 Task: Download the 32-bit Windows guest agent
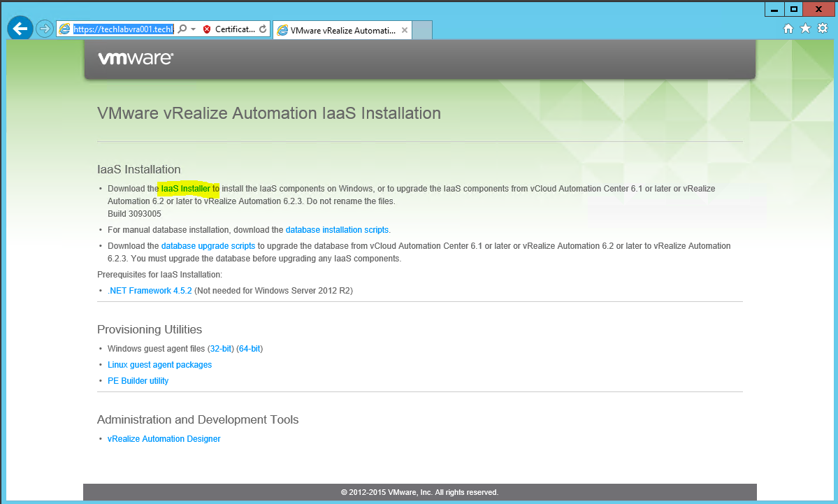pos(221,349)
